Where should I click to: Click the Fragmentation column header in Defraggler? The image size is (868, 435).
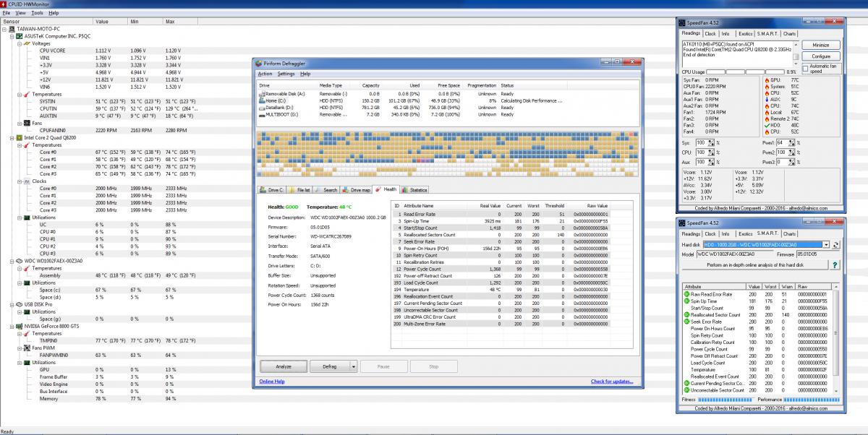tap(482, 85)
